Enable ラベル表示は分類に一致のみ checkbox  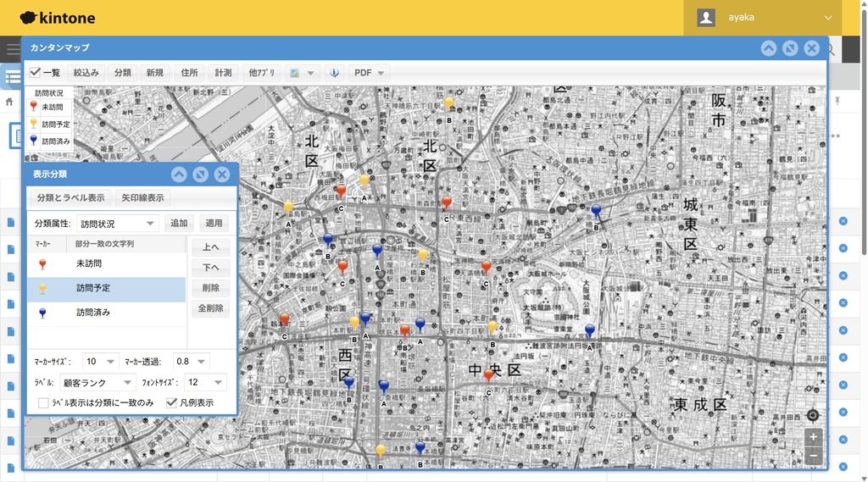point(43,403)
